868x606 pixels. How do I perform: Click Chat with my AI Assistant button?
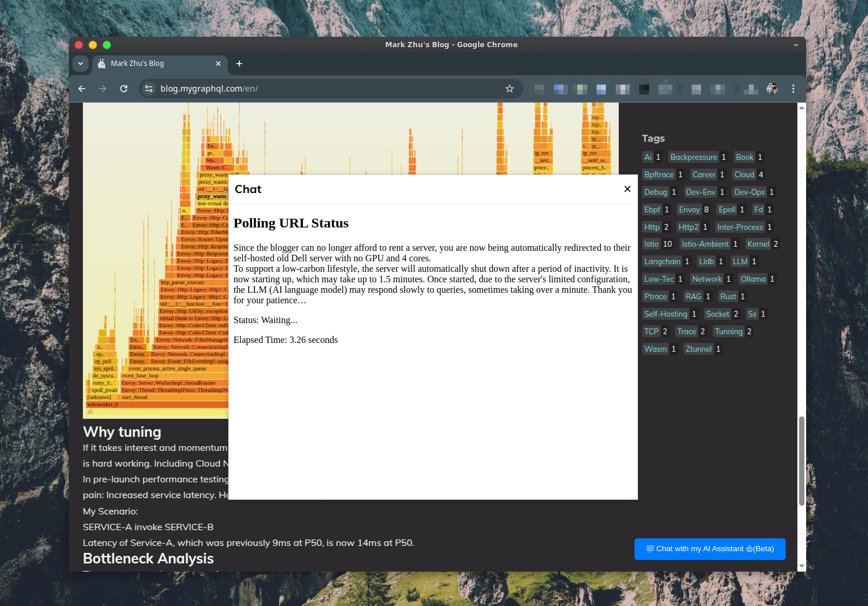point(709,549)
